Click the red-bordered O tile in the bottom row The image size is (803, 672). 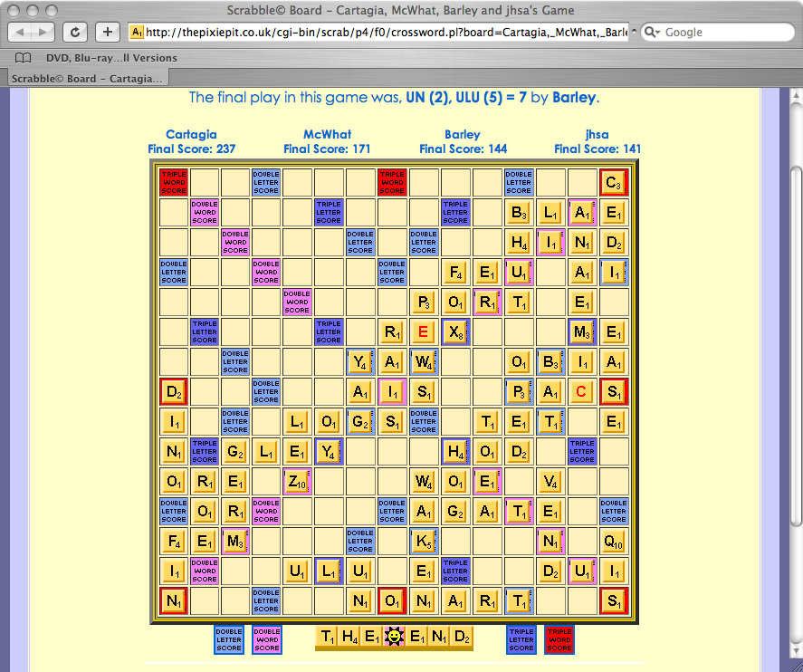(x=392, y=601)
